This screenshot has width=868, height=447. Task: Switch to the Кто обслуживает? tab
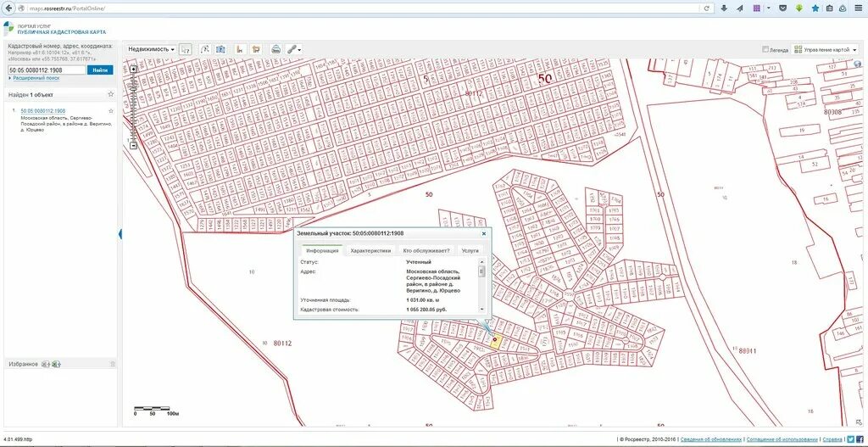[x=426, y=250]
